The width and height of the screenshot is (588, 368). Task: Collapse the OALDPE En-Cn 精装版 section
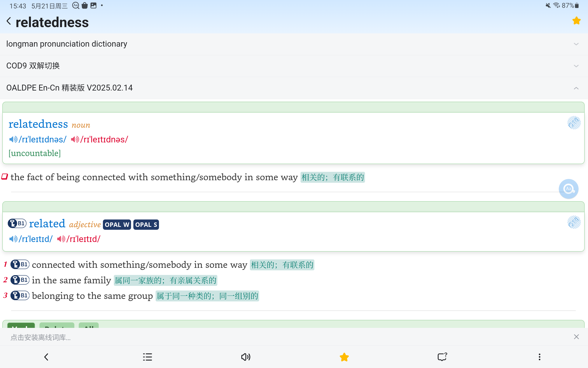tap(294, 88)
